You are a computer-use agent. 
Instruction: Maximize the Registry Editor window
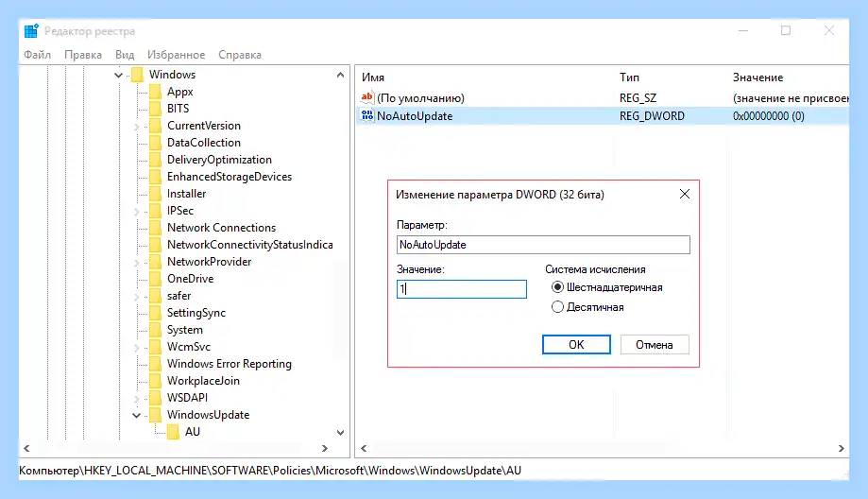coord(786,30)
